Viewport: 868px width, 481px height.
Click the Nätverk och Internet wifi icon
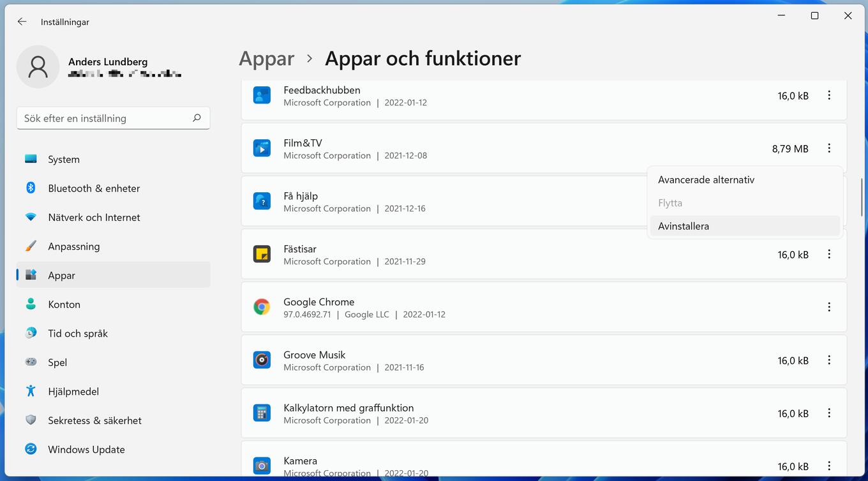point(31,217)
